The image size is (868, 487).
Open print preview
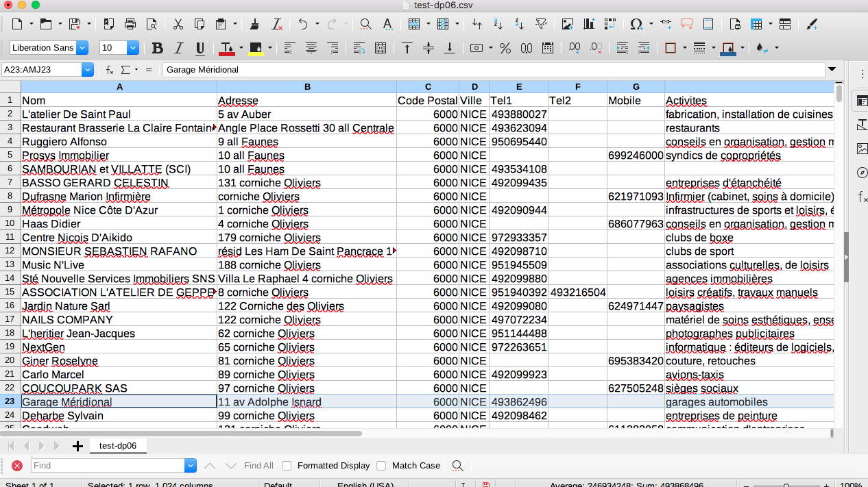tap(152, 25)
